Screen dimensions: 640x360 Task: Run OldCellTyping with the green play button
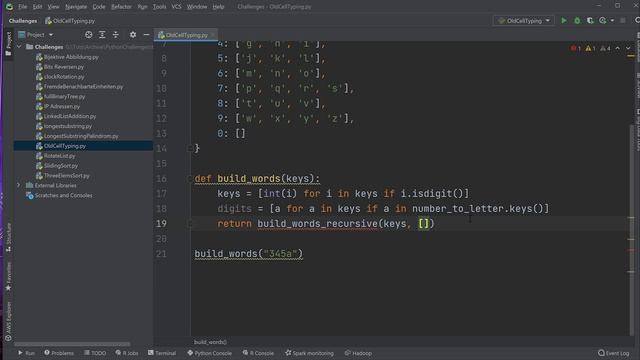564,20
